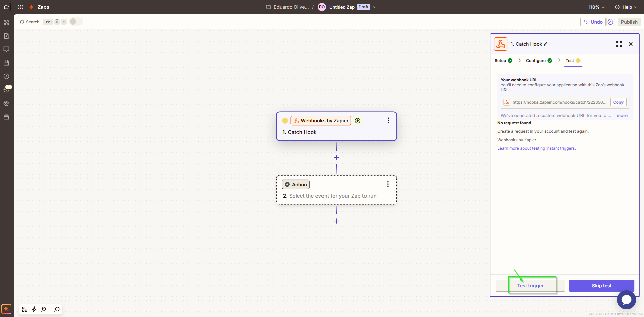Click the Action badge on step 2
Viewport: 644px width, 317px height.
point(296,184)
